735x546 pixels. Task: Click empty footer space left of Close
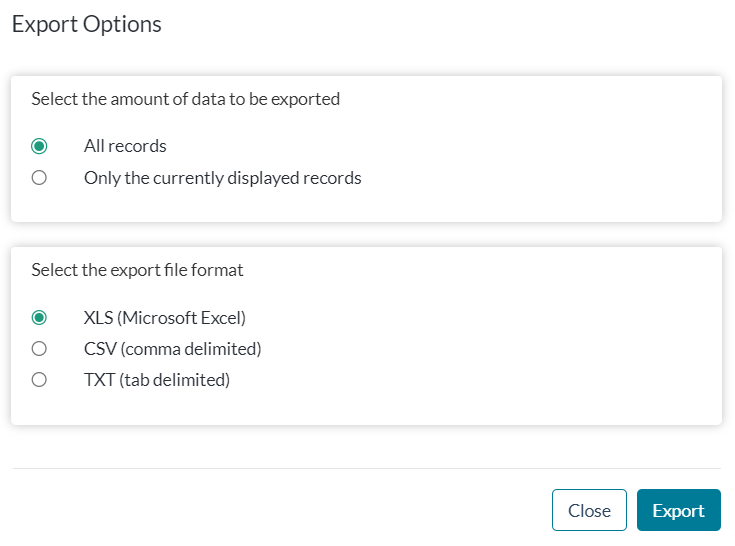point(281,510)
